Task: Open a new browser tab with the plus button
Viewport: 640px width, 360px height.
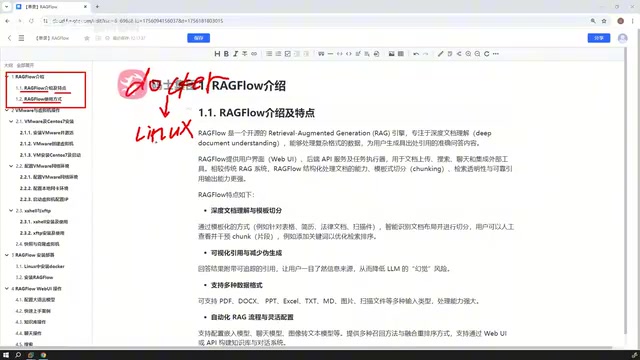Action: pos(97,7)
